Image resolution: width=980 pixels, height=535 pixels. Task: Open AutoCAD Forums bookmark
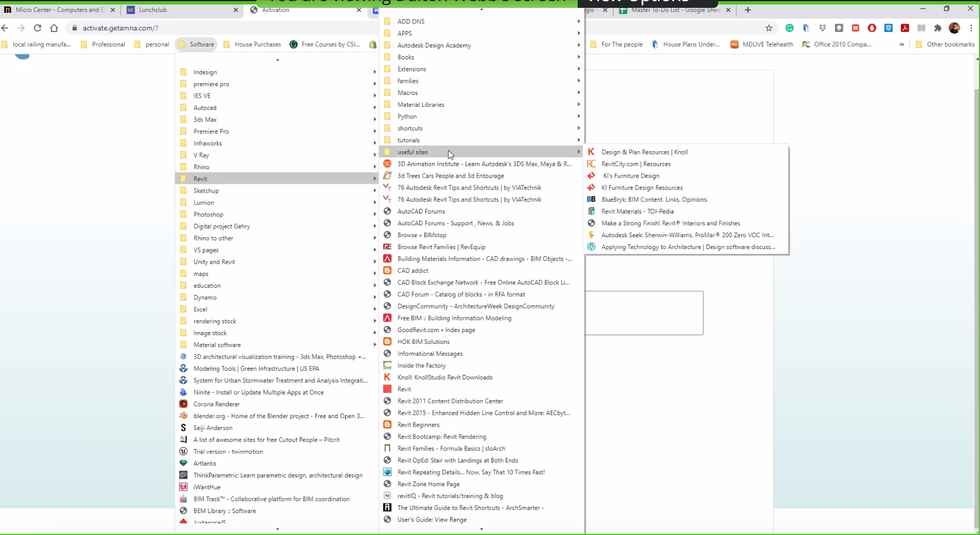click(x=482, y=211)
